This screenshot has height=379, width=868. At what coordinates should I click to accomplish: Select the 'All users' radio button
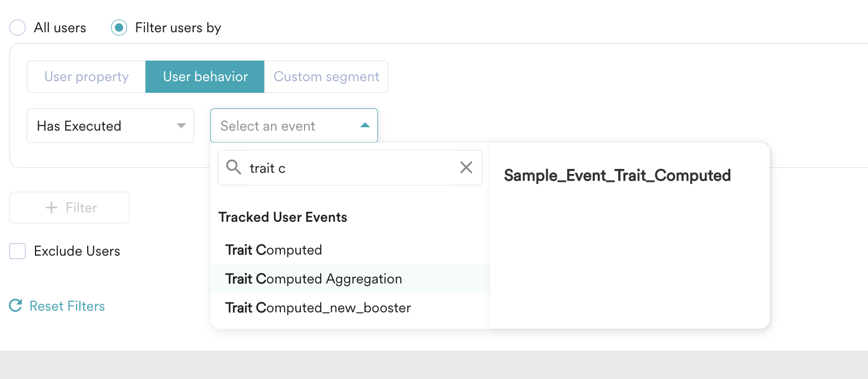coord(17,27)
